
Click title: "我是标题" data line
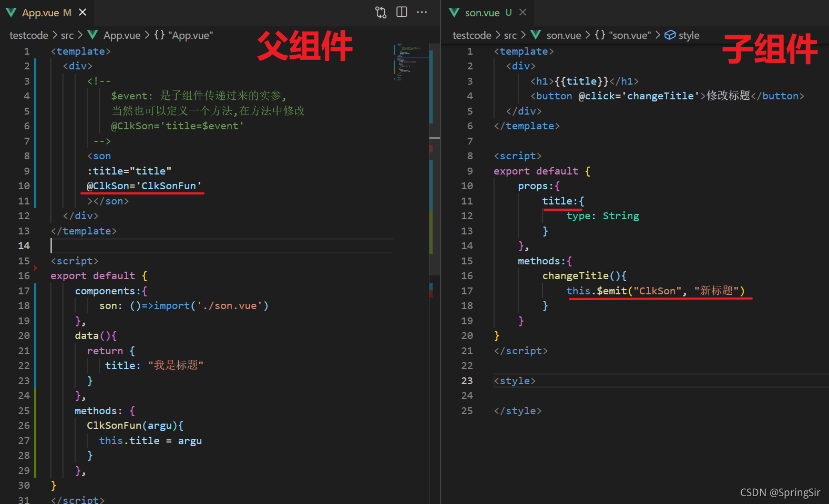pyautogui.click(x=154, y=365)
